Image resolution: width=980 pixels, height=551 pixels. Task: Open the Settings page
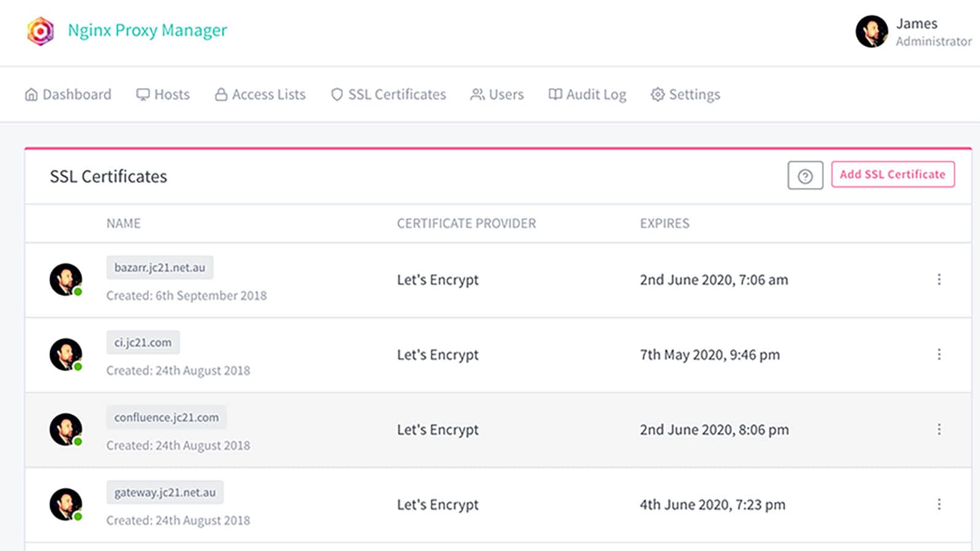coord(685,94)
